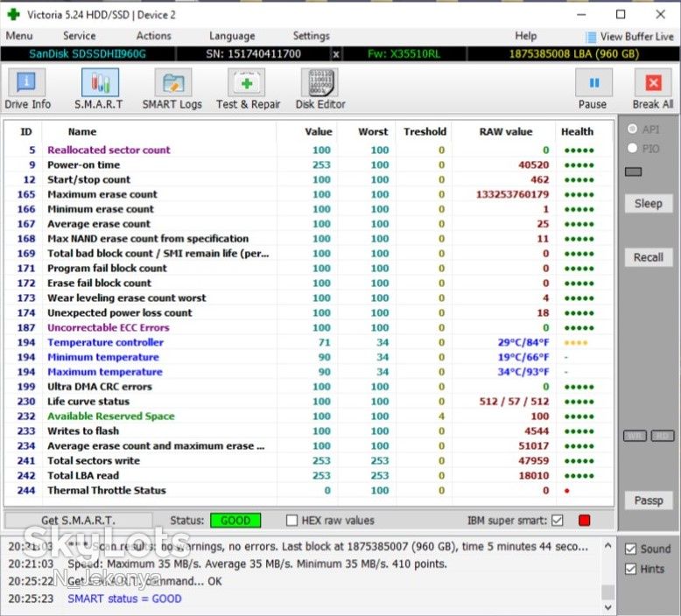The image size is (681, 616).
Task: Click the Passp button
Action: pos(649,500)
